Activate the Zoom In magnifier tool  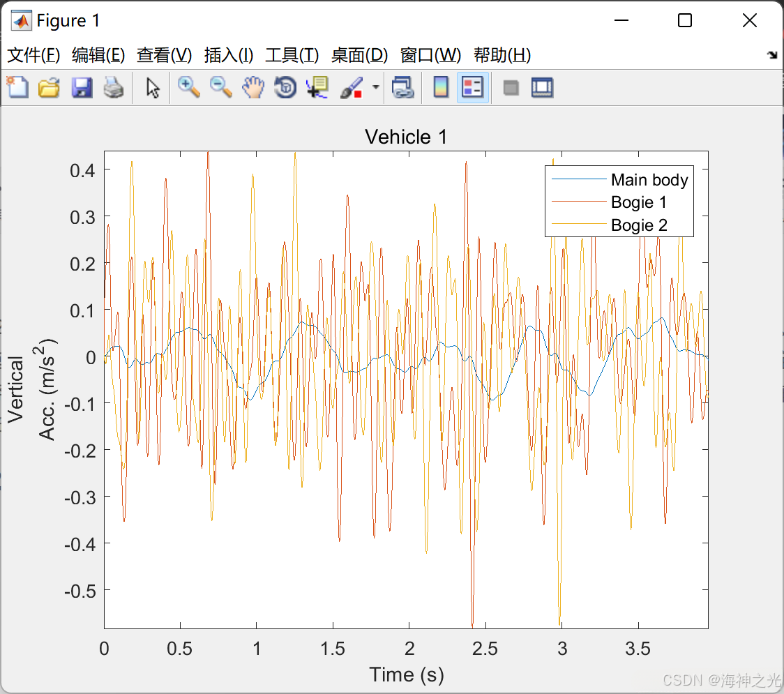coord(188,87)
